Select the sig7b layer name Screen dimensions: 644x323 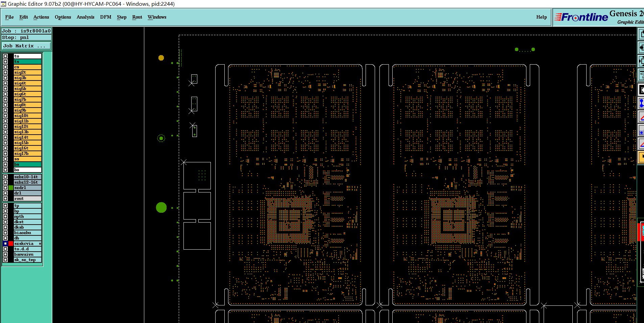click(27, 99)
